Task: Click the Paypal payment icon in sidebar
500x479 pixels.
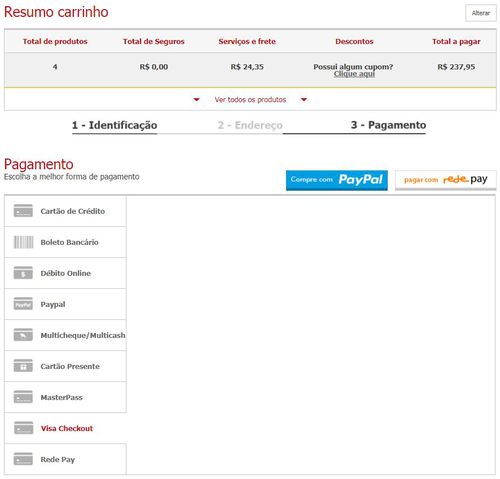Action: [23, 304]
